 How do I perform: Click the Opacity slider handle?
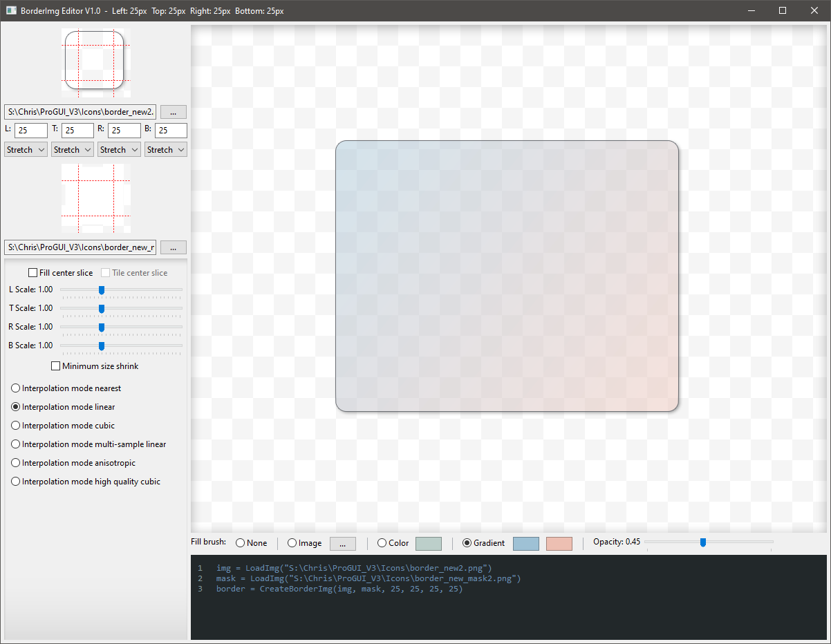click(x=703, y=542)
